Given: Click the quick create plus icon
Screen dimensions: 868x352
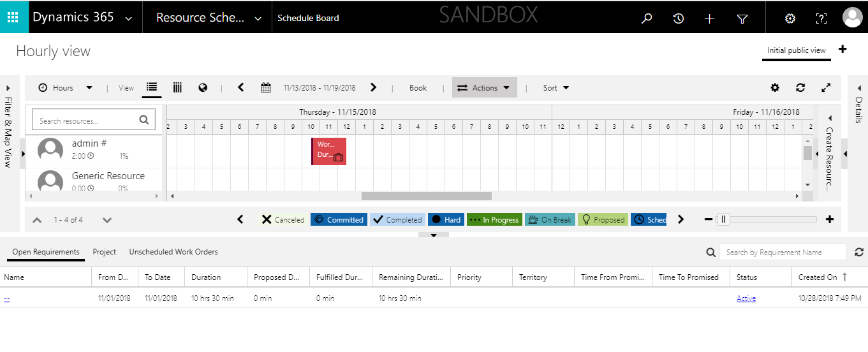Looking at the screenshot, I should 710,18.
